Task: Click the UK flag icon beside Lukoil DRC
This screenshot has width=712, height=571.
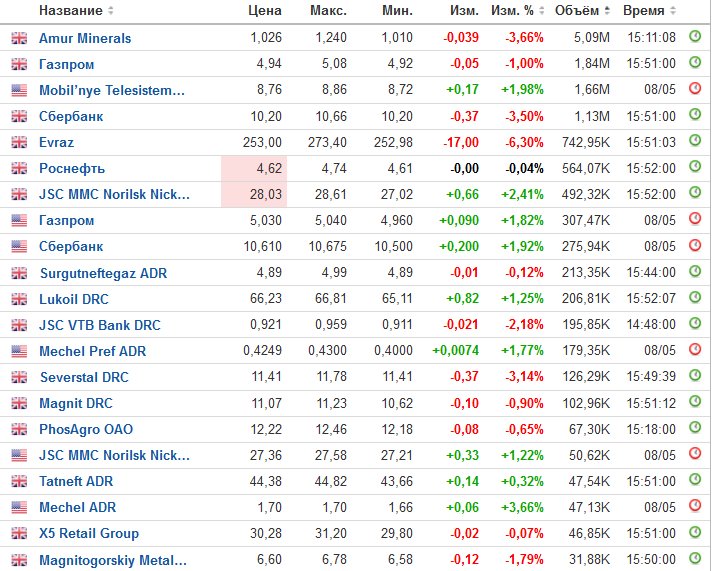Action: pyautogui.click(x=19, y=299)
